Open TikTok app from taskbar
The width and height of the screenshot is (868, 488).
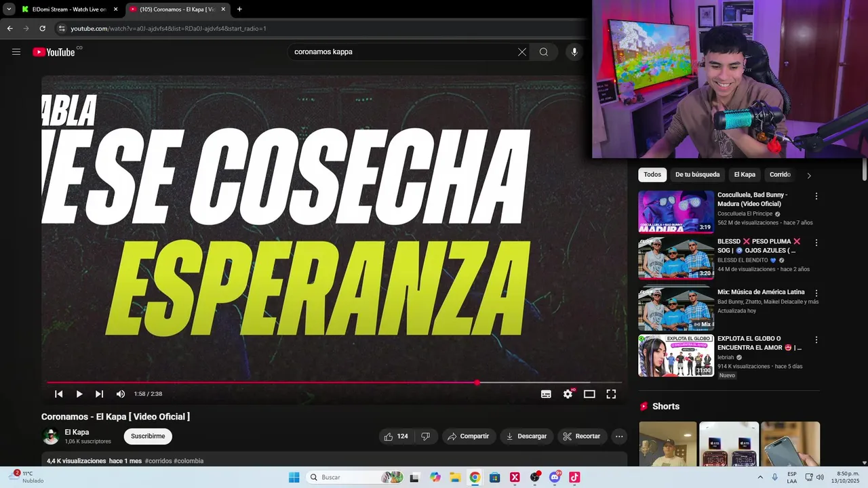[574, 477]
